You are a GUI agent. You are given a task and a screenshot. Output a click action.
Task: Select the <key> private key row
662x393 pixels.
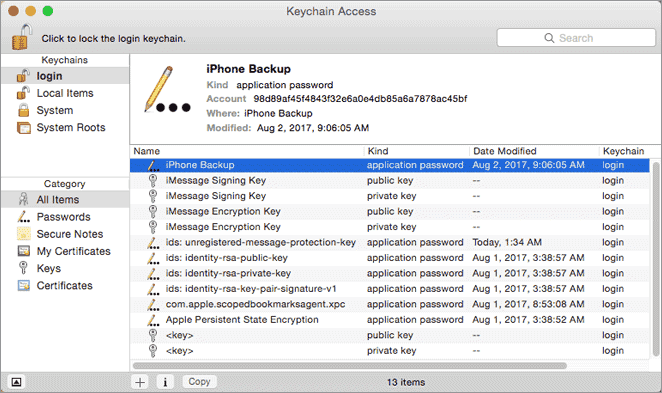click(389, 351)
